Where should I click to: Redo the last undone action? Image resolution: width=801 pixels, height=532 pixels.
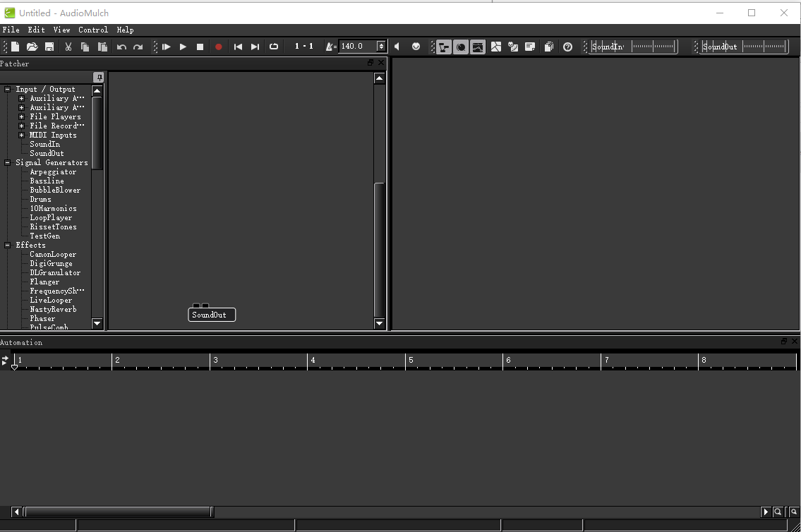(x=138, y=47)
